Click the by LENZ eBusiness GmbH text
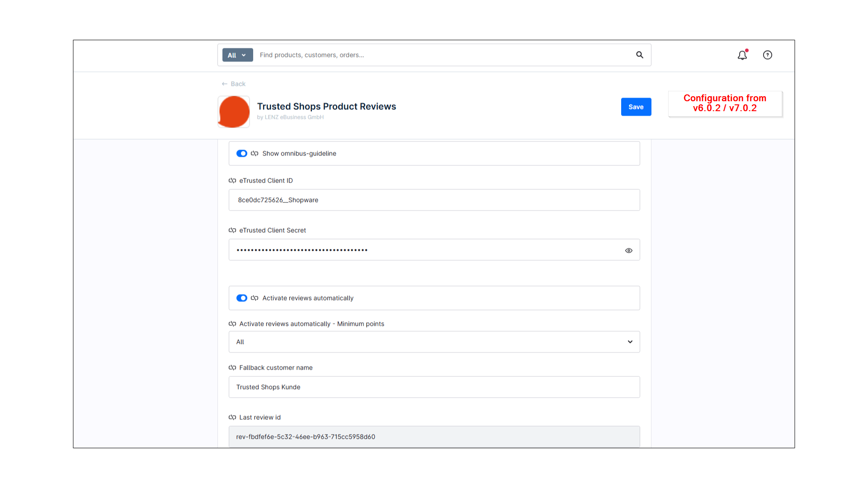868x488 pixels. (290, 117)
